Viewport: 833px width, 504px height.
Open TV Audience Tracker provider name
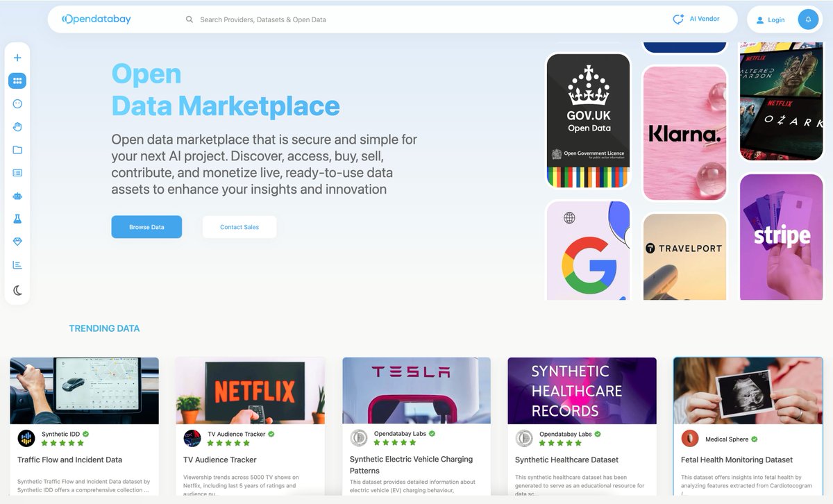(x=236, y=434)
